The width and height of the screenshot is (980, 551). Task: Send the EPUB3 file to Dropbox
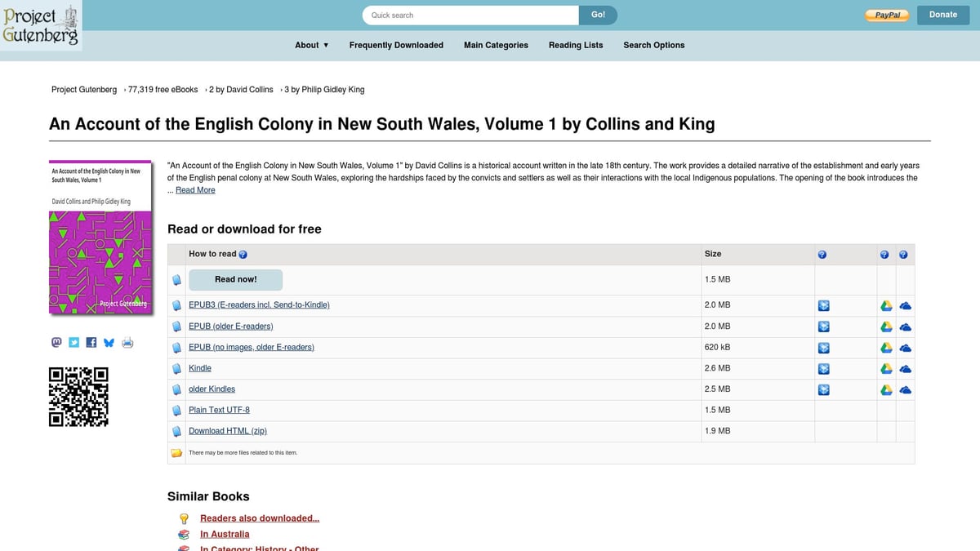tap(823, 305)
